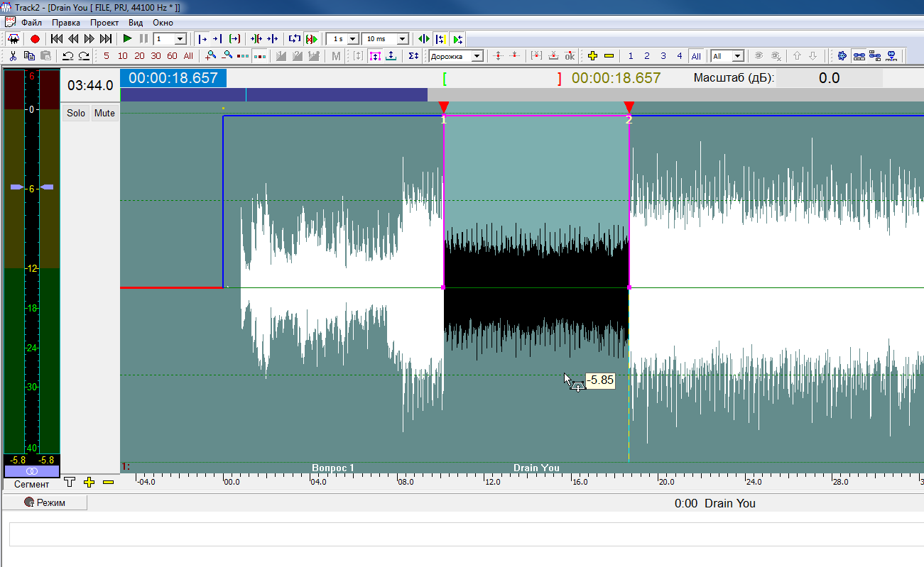Zoom out with the magnifier minus icon
This screenshot has height=567, width=924.
tap(227, 56)
